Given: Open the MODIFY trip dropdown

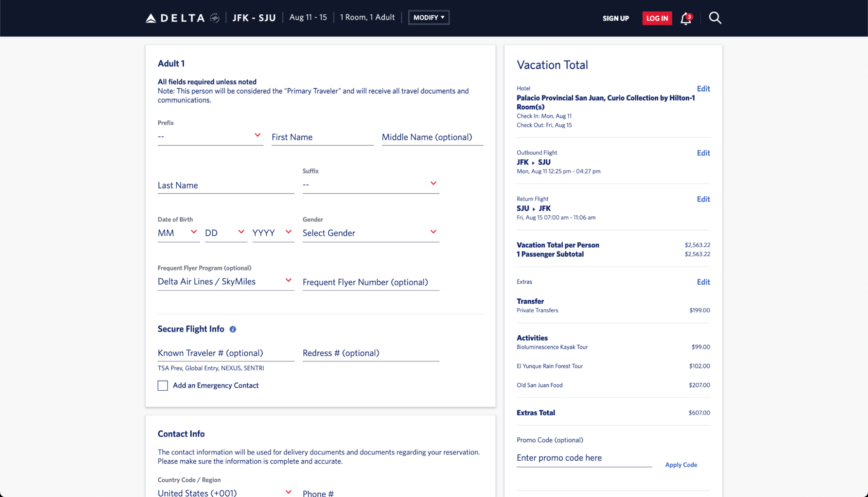Looking at the screenshot, I should (x=429, y=17).
